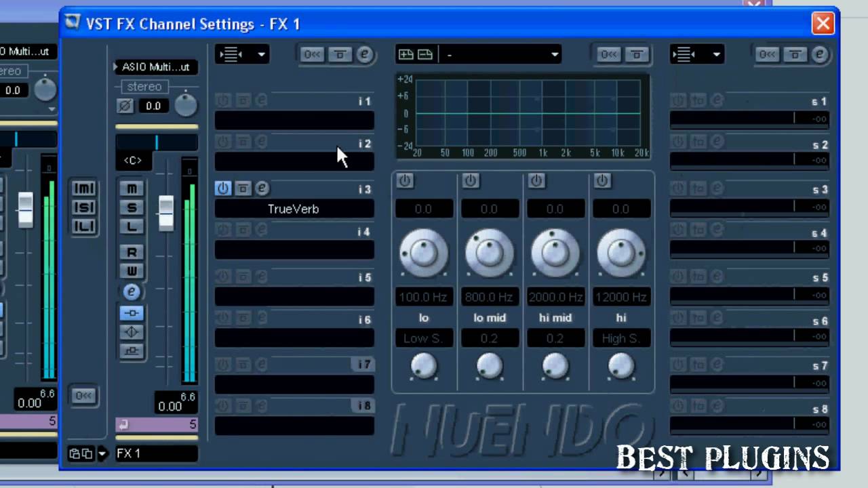Click the lo band large gain knob
The height and width of the screenshot is (488, 868).
[x=424, y=253]
